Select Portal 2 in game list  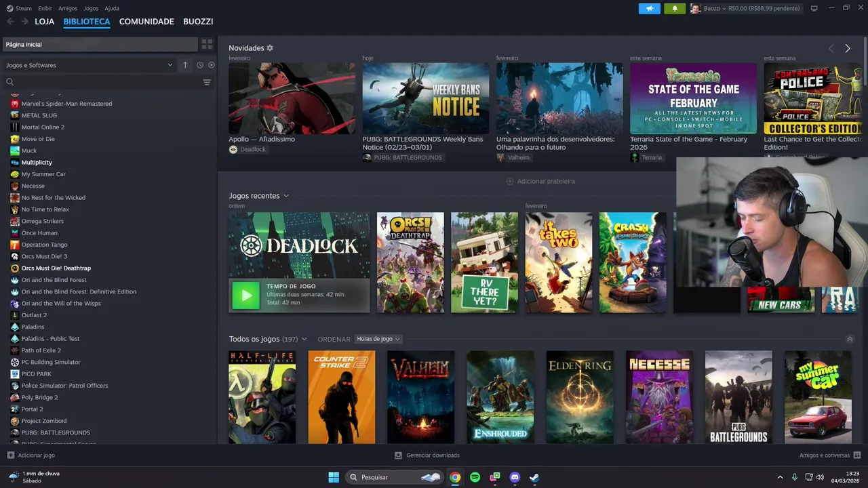(32, 409)
